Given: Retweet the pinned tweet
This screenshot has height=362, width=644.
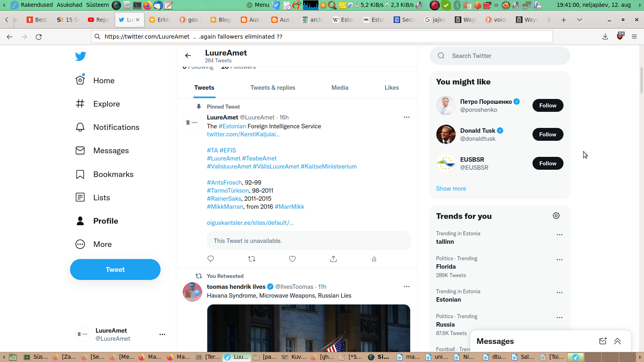Looking at the screenshot, I should point(252,259).
